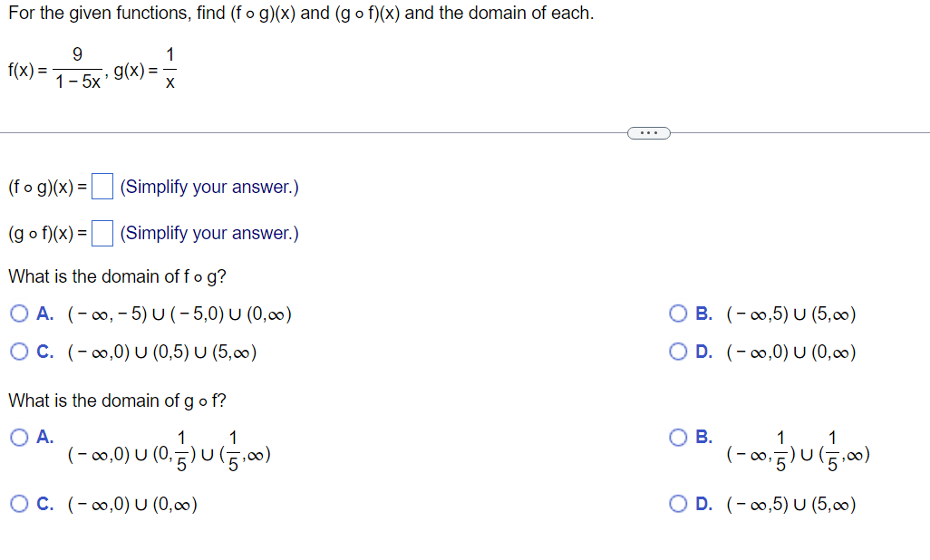Click the (f∘g)(x) answer input box
930x560 pixels.
101,185
